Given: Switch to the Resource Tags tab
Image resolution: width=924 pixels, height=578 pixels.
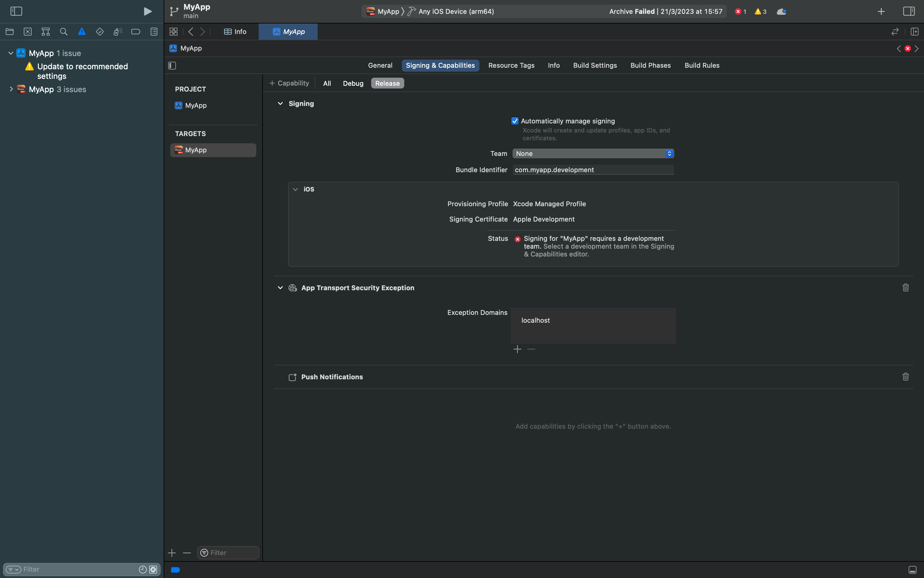Looking at the screenshot, I should tap(511, 65).
